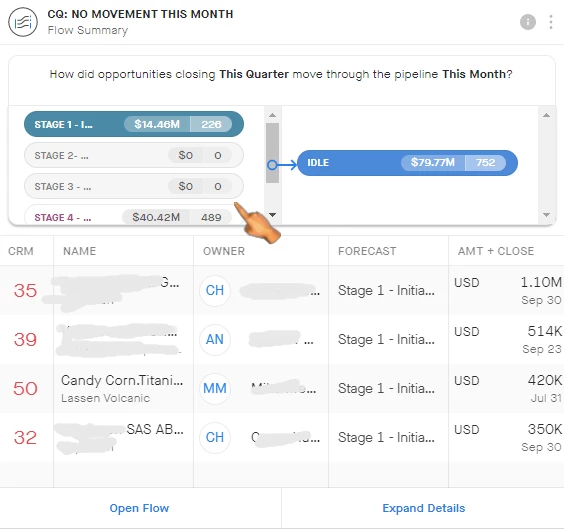The image size is (564, 529).
Task: Click the stage list scroll up arrow
Action: click(x=273, y=115)
